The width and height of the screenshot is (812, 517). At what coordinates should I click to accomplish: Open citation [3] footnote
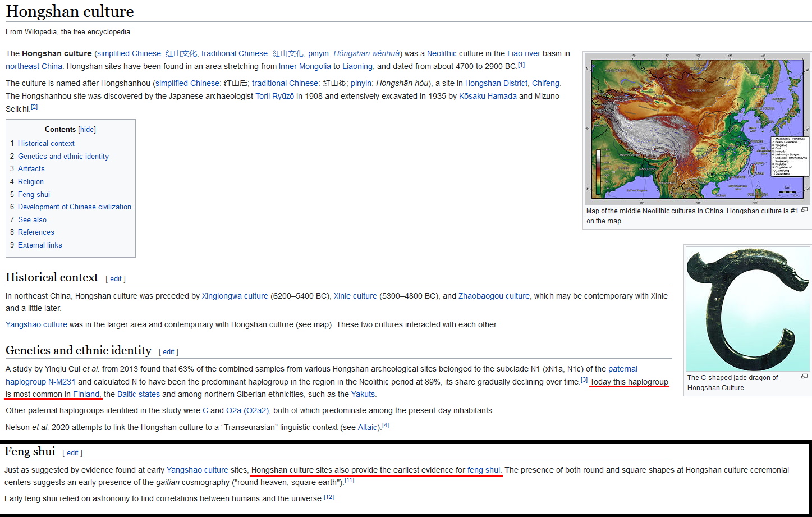584,381
